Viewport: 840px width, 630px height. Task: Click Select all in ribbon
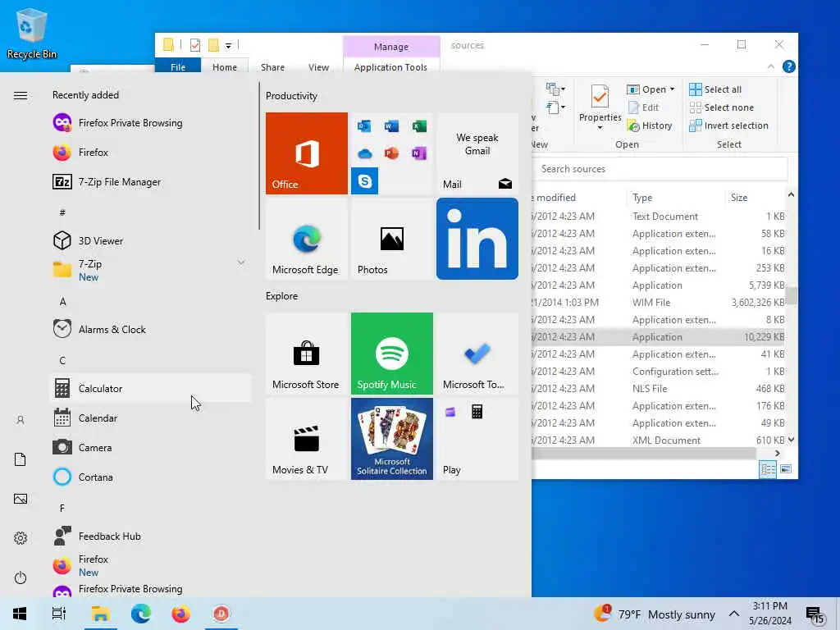715,89
